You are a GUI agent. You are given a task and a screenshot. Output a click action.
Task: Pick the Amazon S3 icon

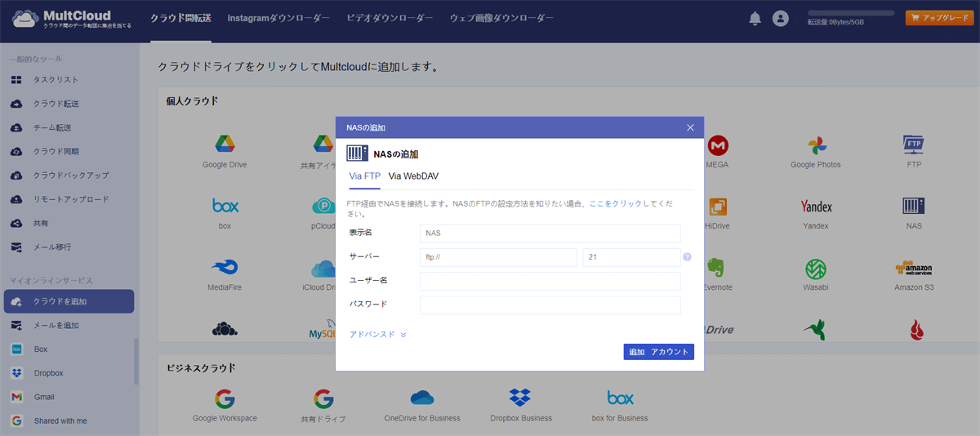click(x=913, y=269)
